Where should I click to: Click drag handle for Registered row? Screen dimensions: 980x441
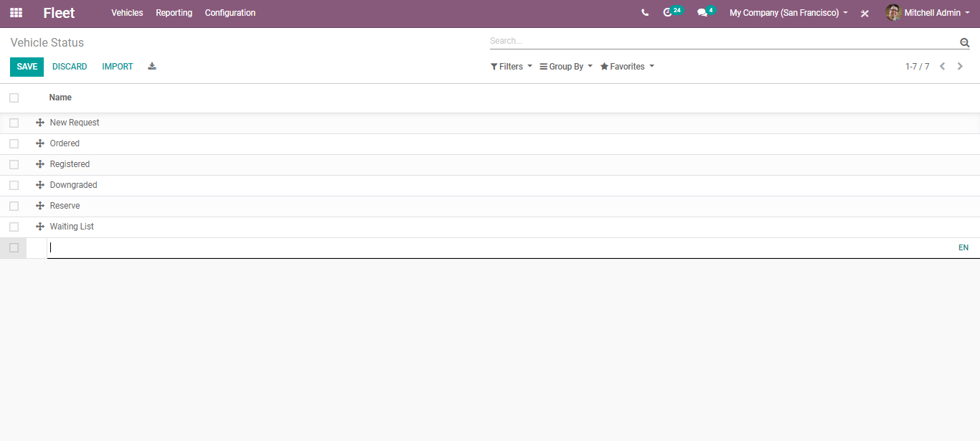[40, 164]
